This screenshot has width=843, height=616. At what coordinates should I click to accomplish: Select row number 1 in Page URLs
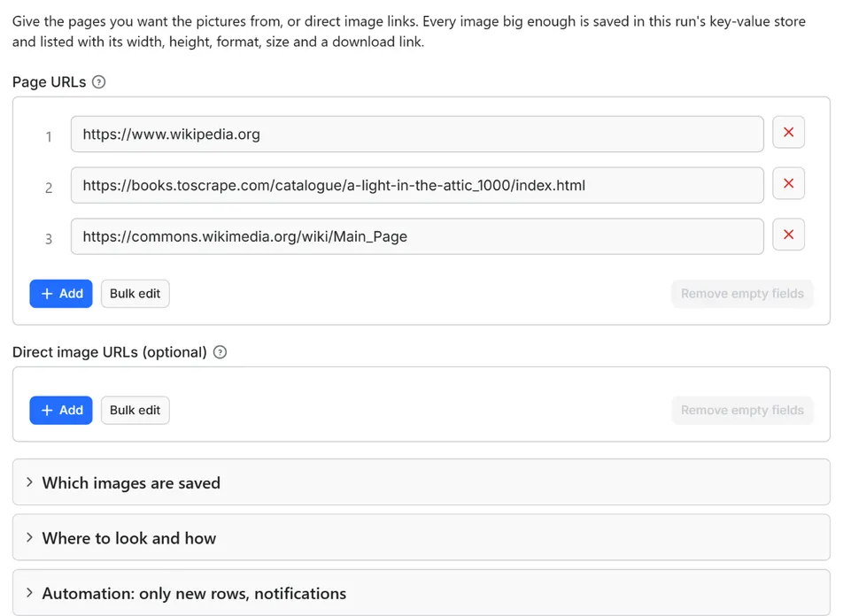click(49, 136)
